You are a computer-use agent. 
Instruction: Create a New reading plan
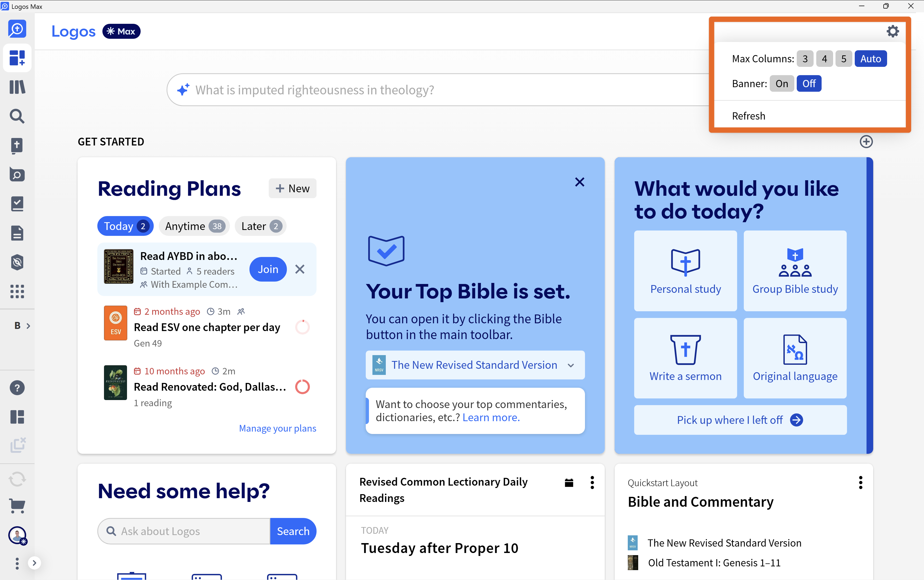coord(292,188)
